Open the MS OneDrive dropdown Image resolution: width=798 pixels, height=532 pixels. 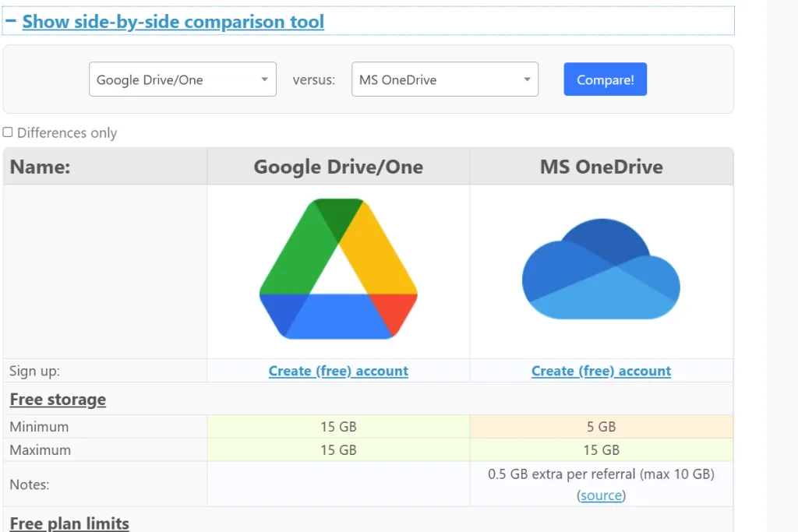pos(445,79)
